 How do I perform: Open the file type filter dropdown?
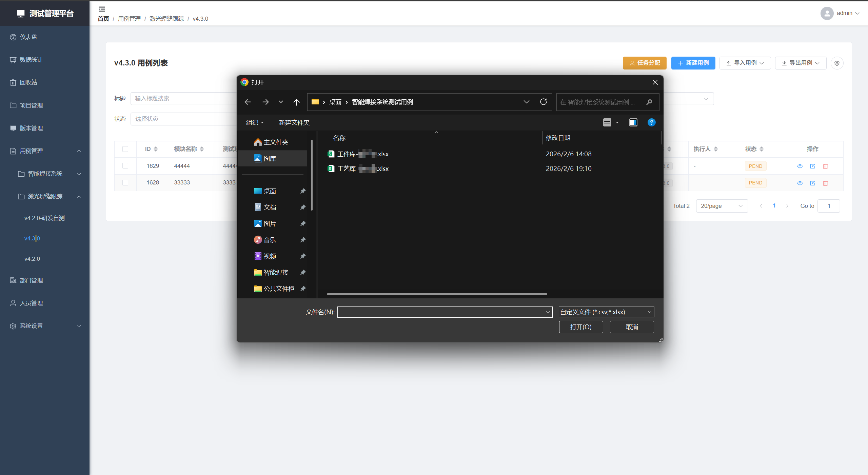point(606,312)
